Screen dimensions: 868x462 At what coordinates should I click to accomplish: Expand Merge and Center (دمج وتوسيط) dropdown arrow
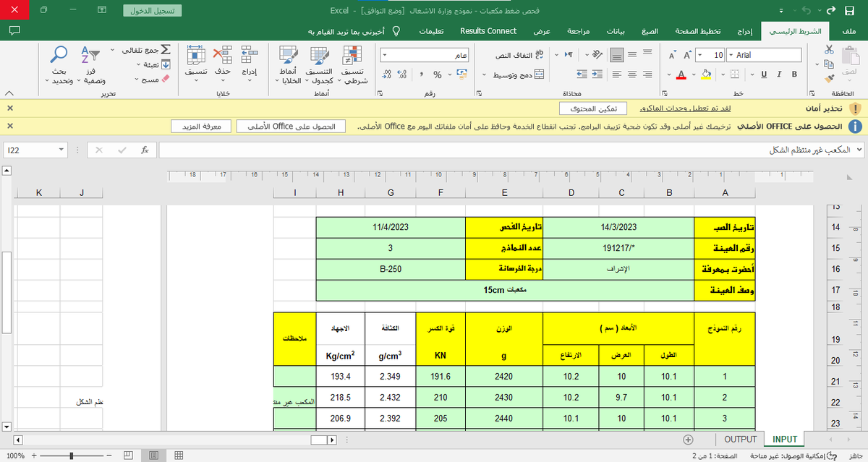[x=484, y=74]
